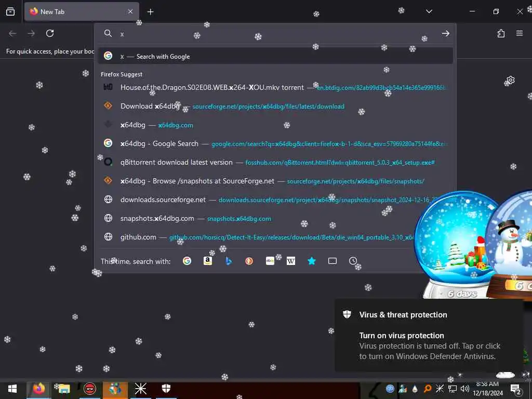Click the water droplet tray icon

pyautogui.click(x=415, y=389)
